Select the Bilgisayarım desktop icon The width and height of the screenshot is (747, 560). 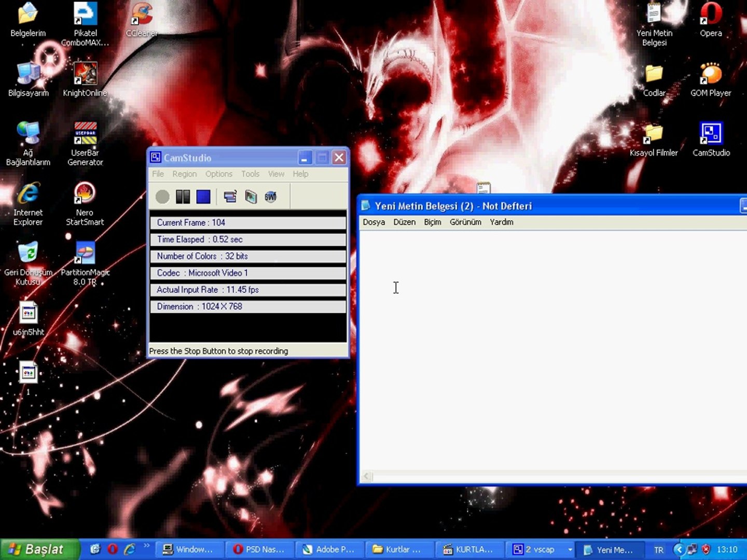pyautogui.click(x=29, y=79)
